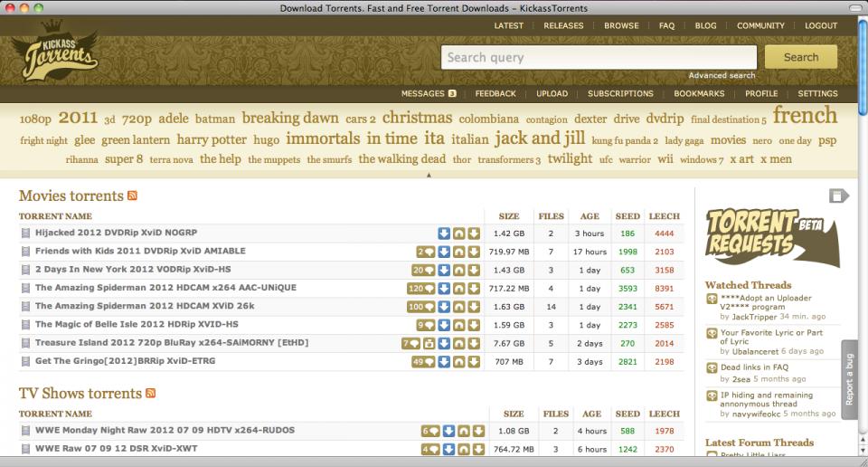This screenshot has width=868, height=467.
Task: Click the Search button
Action: (x=801, y=57)
